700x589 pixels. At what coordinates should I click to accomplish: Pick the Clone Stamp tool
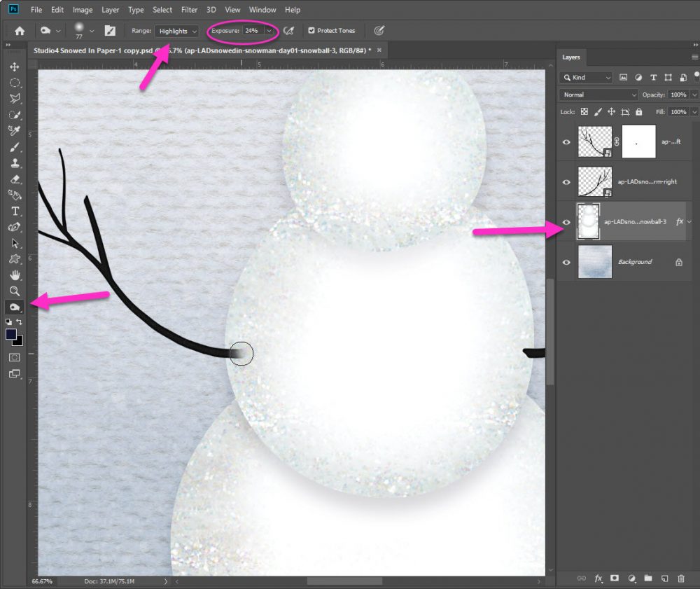tap(14, 162)
